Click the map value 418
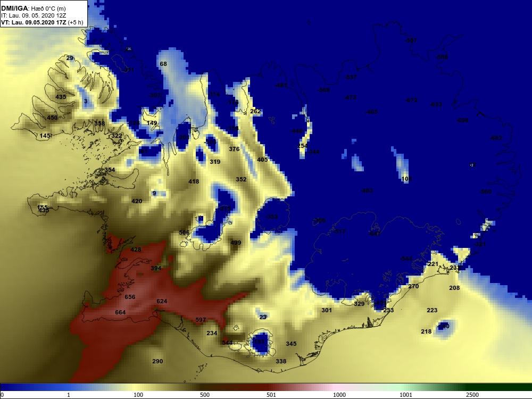The width and height of the screenshot is (532, 399). click(x=194, y=181)
